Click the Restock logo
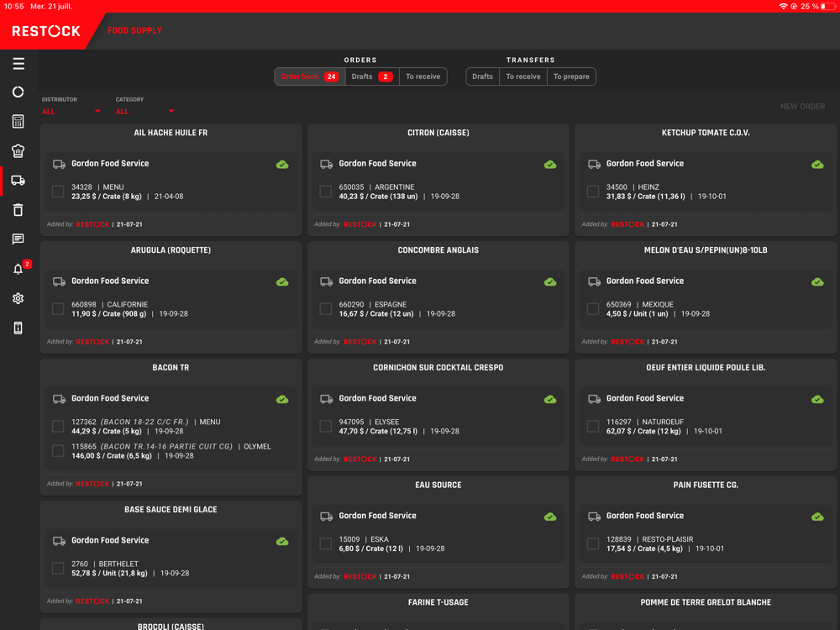 [46, 31]
